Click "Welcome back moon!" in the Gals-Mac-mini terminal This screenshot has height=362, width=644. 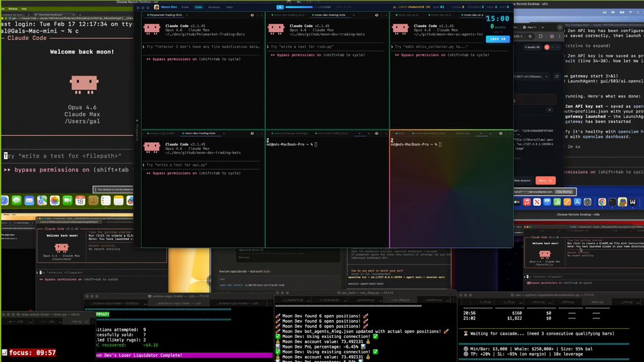(x=82, y=52)
